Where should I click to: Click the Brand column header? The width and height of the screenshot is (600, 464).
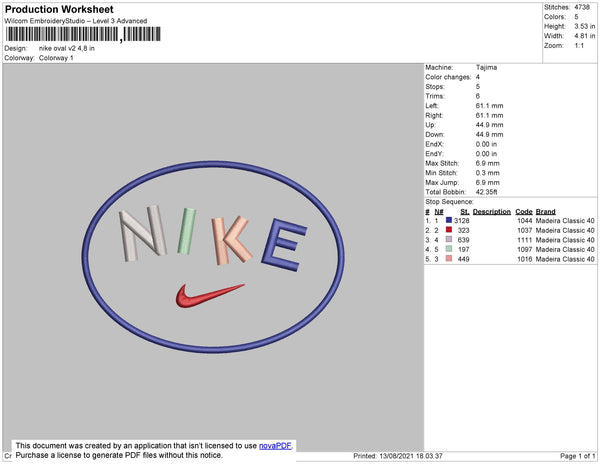pos(546,212)
